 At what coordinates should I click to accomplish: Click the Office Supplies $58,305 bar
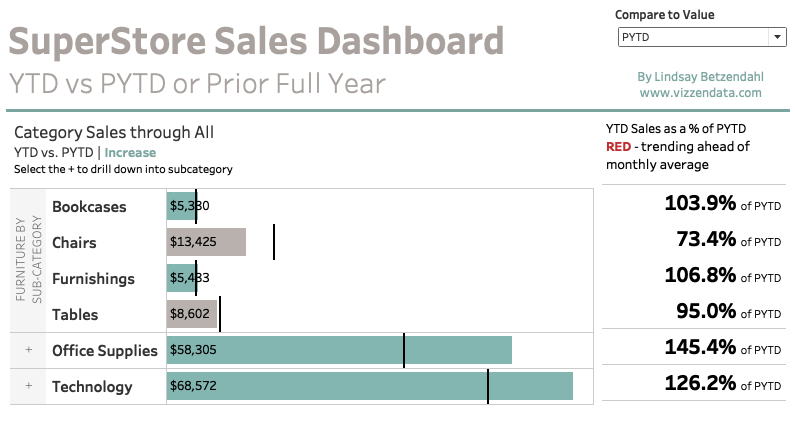339,350
